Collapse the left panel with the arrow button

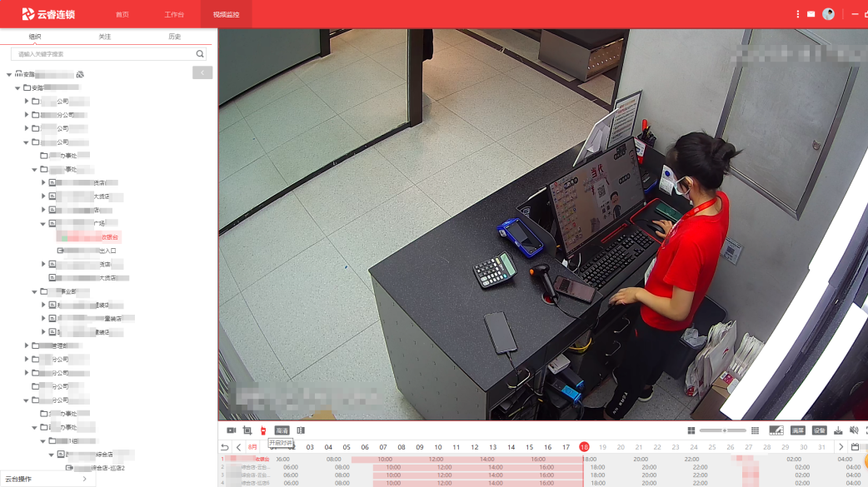(202, 72)
